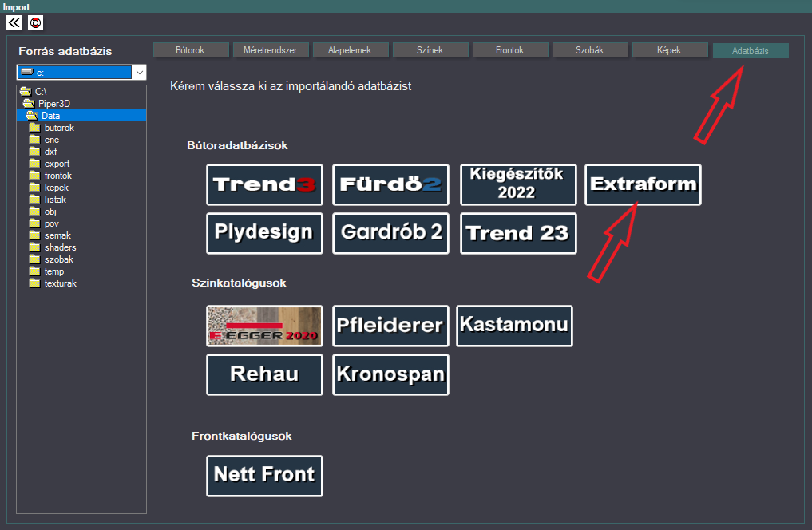This screenshot has height=530, width=812.
Task: Choose the semak folder
Action: [x=50, y=235]
